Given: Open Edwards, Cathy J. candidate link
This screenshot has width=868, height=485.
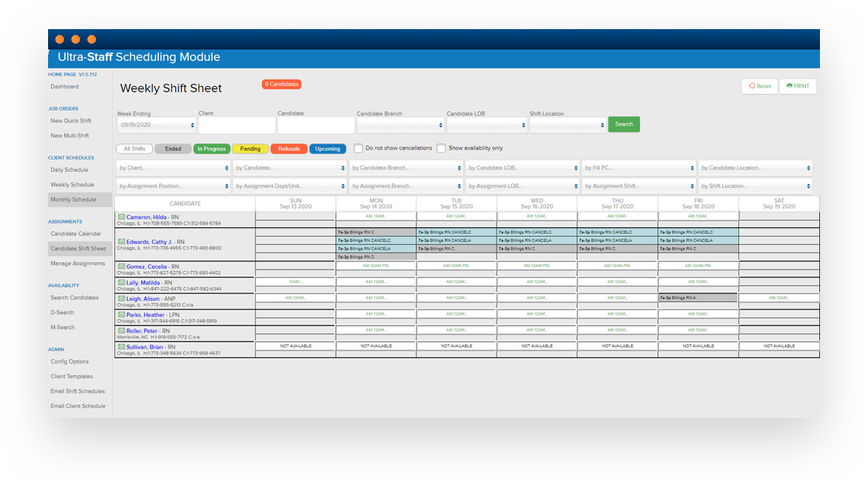Looking at the screenshot, I should tap(149, 242).
